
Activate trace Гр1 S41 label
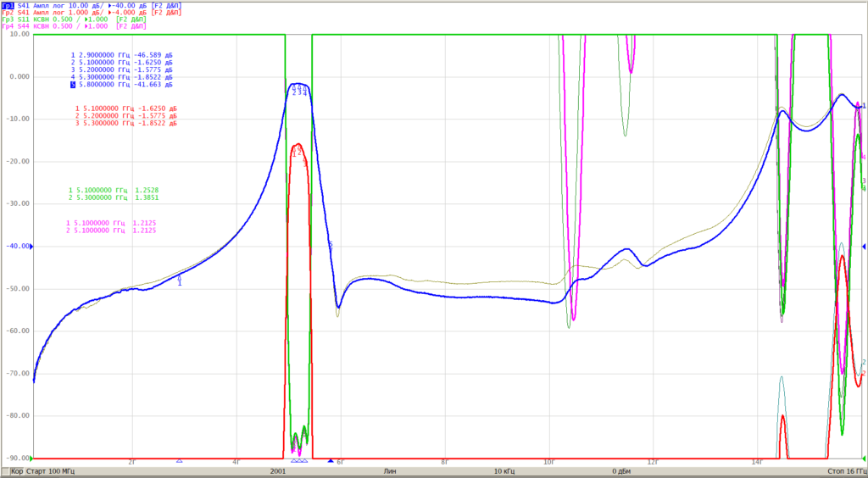(x=15, y=5)
